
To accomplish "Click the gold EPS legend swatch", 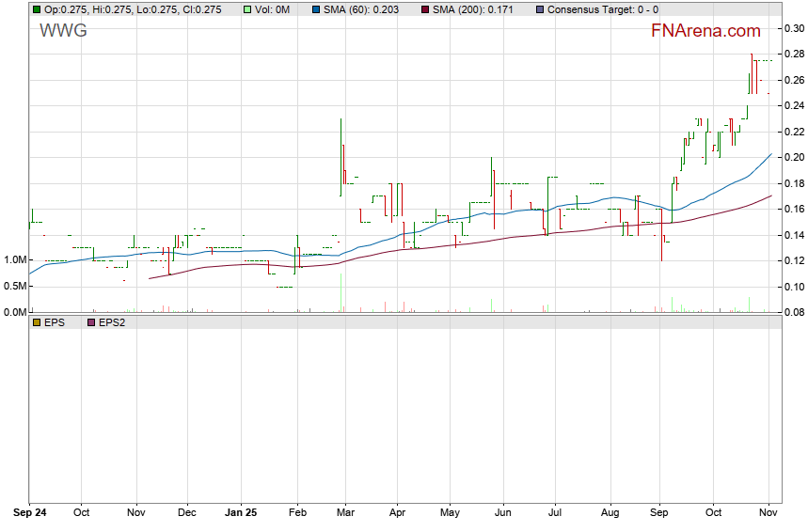I will point(37,322).
